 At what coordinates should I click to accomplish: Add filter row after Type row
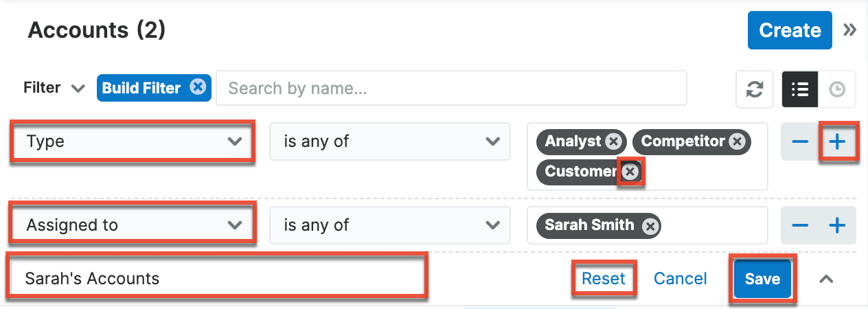837,142
